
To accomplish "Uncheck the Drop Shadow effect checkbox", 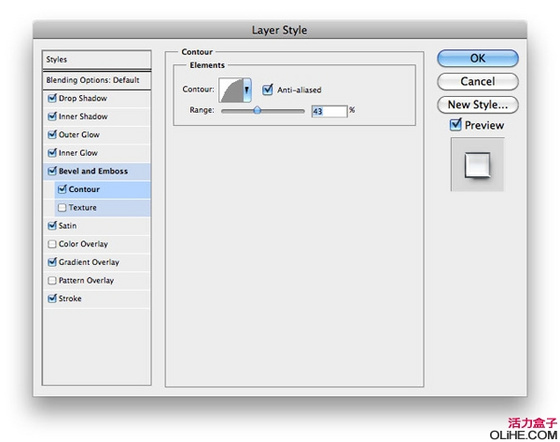I will (x=52, y=97).
